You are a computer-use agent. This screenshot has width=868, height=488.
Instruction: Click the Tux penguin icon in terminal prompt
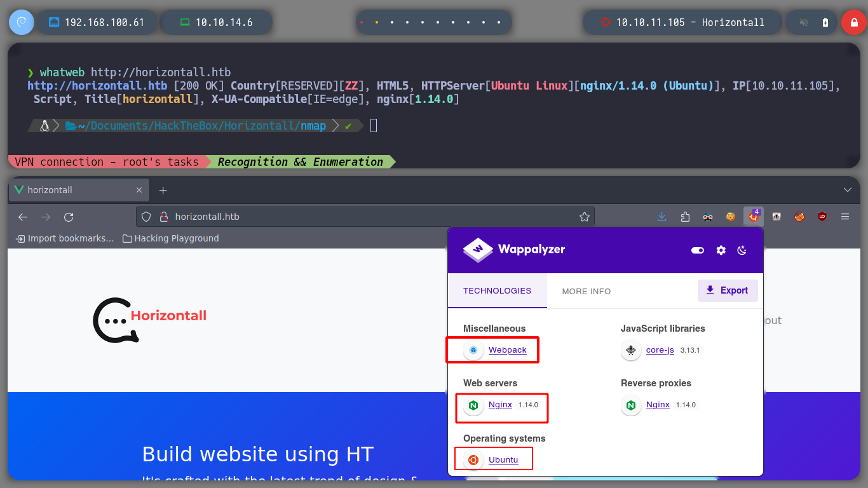point(44,126)
